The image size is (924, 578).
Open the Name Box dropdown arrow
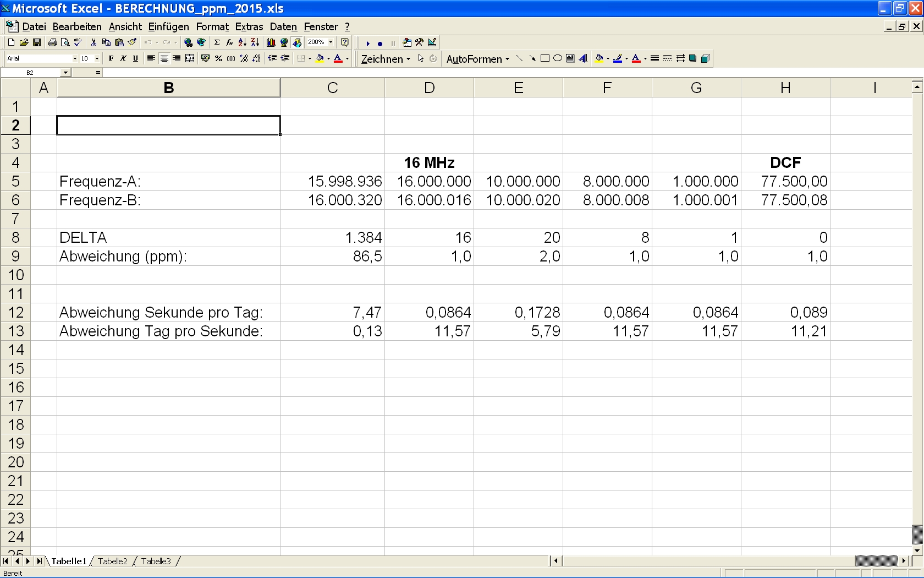coord(65,73)
